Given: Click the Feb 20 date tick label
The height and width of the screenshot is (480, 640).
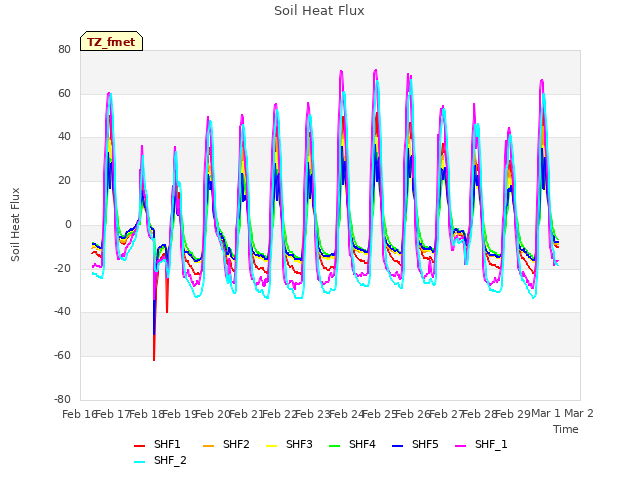Looking at the screenshot, I should [213, 414].
